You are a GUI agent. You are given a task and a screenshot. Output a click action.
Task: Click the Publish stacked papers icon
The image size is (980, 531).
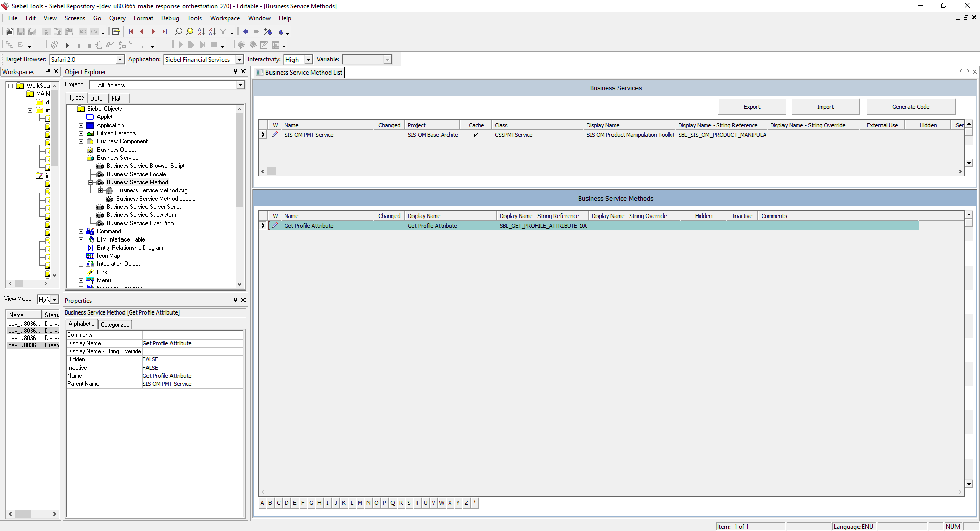point(55,45)
